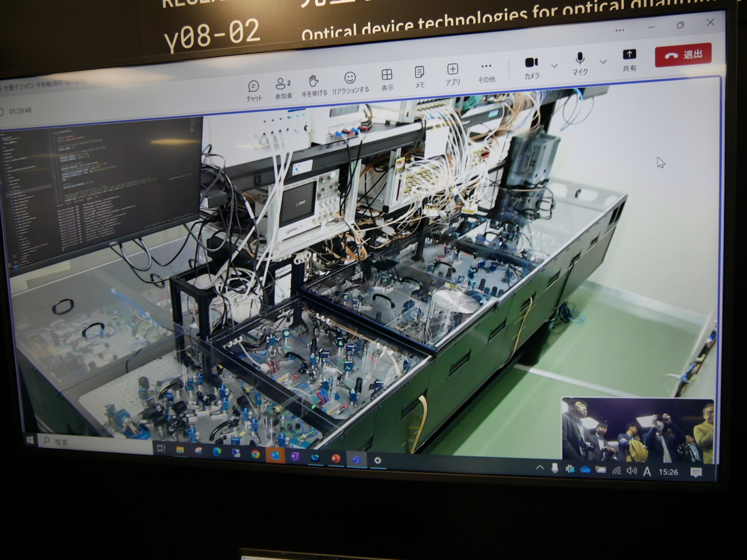
Task: Open PowerPoint from the taskbar
Action: coord(335,459)
